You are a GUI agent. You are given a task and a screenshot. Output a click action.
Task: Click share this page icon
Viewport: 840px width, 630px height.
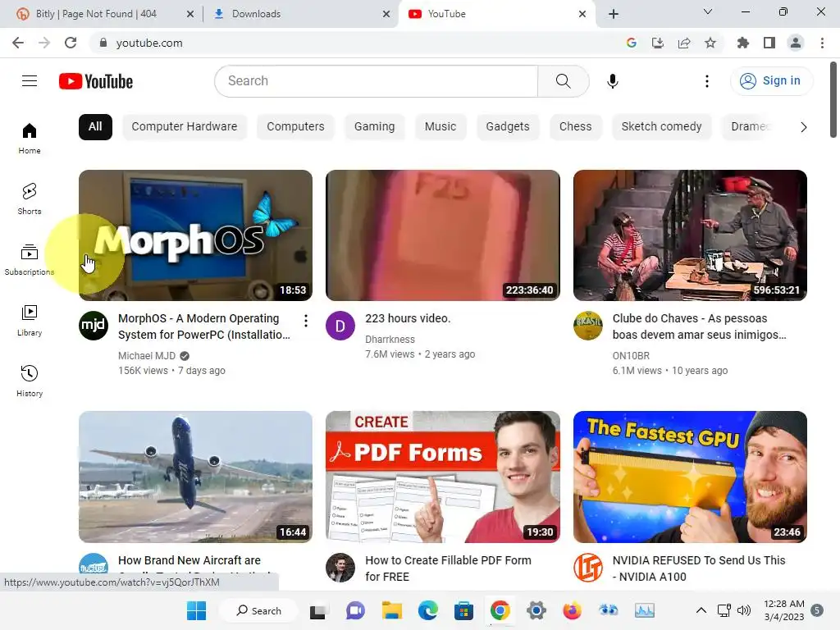coord(684,43)
